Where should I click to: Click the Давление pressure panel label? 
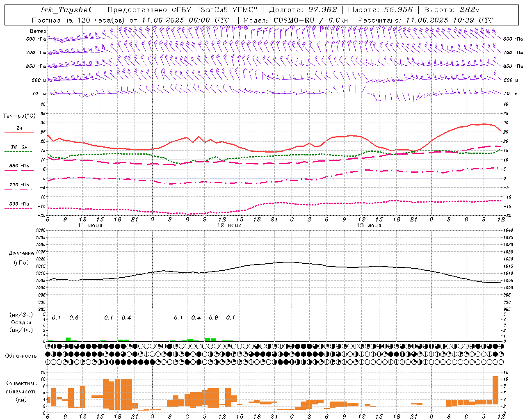point(21,253)
